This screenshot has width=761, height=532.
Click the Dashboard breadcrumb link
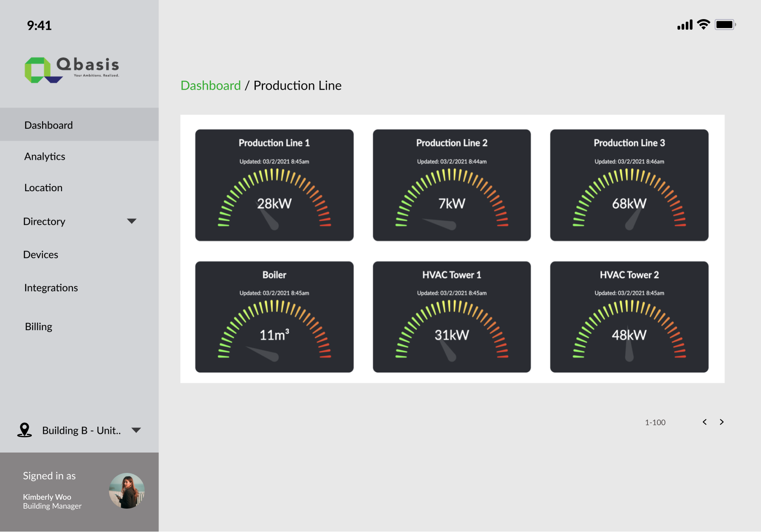211,85
